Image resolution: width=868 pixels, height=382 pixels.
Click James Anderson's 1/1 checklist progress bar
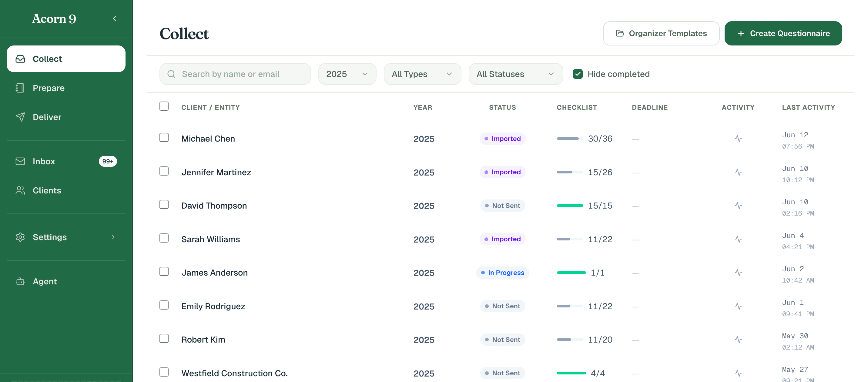coord(571,273)
